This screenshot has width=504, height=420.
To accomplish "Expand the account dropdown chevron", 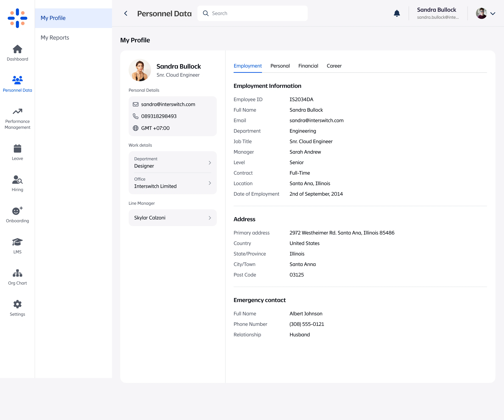I will [x=493, y=14].
